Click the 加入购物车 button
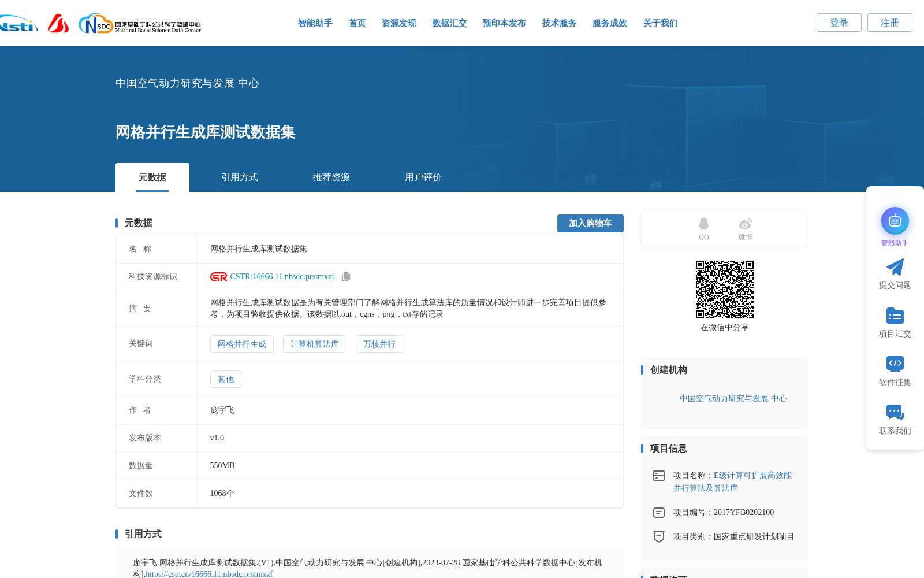924x578 pixels. pos(590,223)
